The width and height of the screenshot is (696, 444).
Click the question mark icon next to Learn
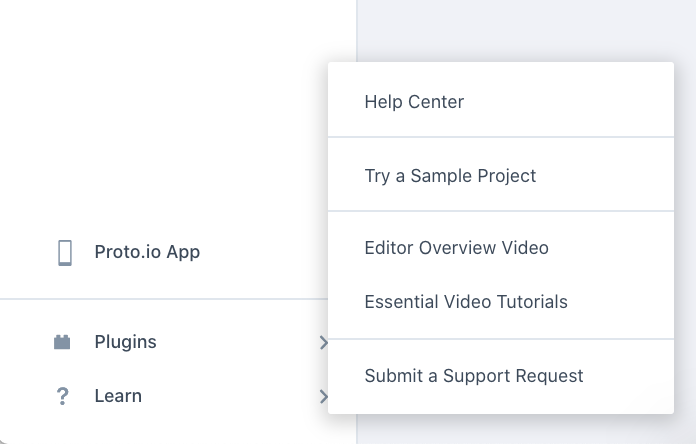pyautogui.click(x=63, y=396)
